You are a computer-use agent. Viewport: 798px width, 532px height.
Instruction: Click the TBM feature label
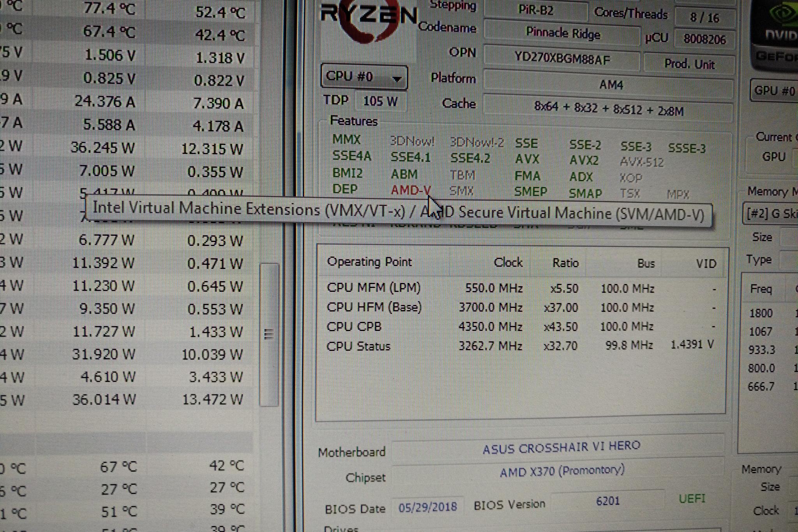463,175
